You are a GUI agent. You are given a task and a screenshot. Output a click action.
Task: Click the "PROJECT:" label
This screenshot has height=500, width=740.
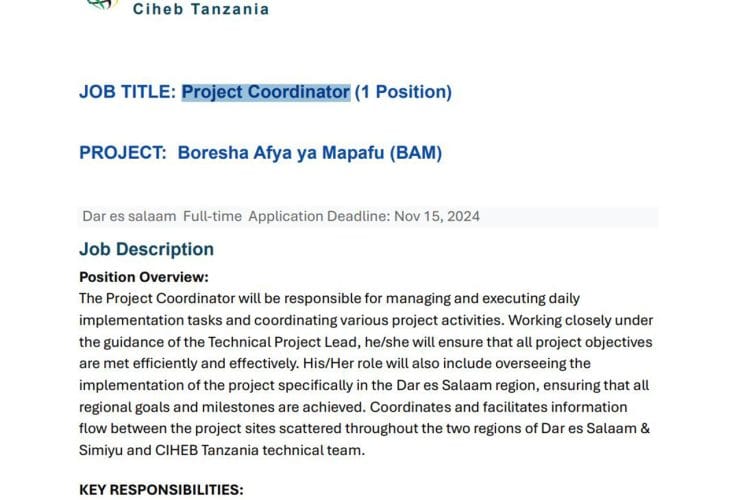[x=122, y=153]
